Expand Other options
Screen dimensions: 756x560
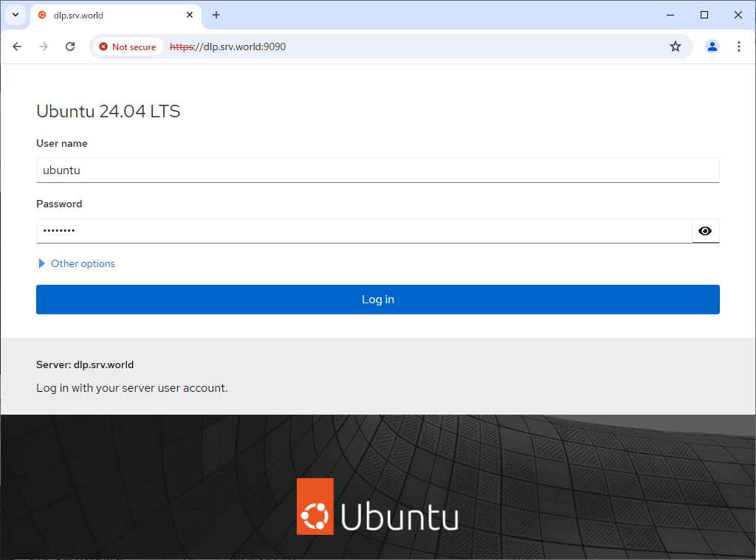77,263
